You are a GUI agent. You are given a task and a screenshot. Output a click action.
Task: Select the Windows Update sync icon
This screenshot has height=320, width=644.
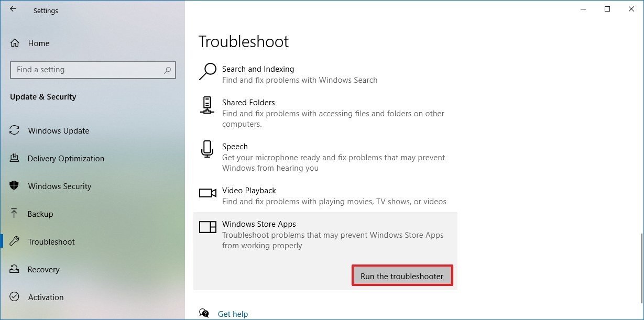pos(15,130)
